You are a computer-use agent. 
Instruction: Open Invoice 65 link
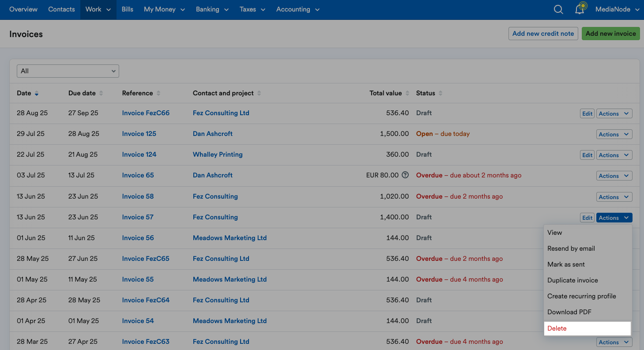point(138,175)
